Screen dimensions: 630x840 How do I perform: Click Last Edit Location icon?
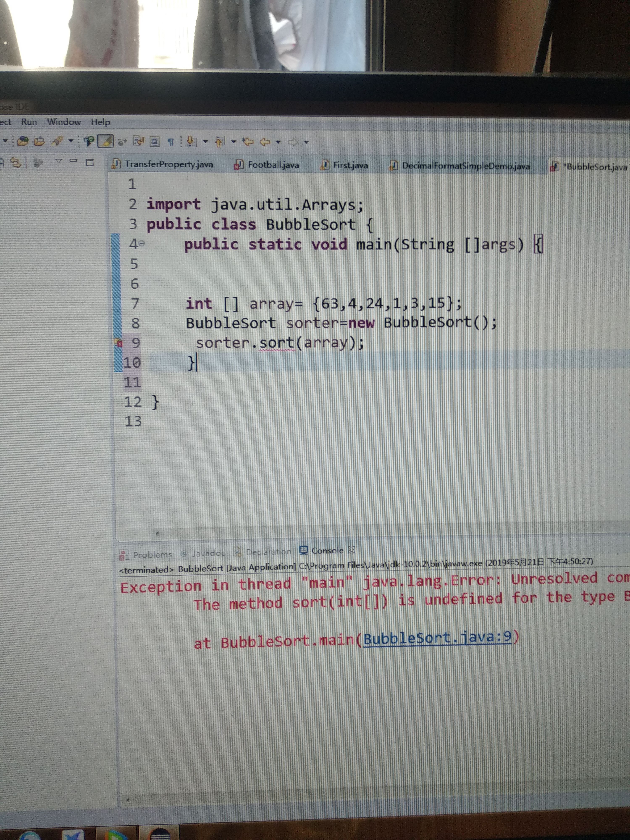pyautogui.click(x=248, y=142)
